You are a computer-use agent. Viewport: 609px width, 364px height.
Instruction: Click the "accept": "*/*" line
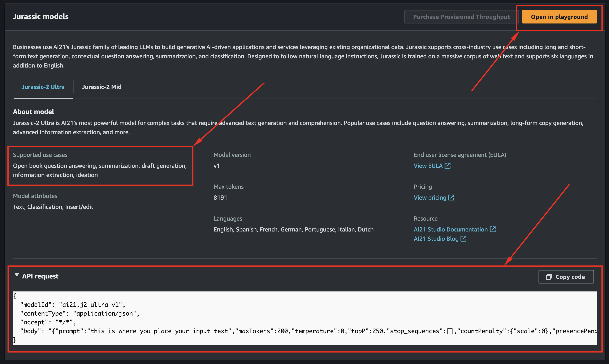coord(48,322)
